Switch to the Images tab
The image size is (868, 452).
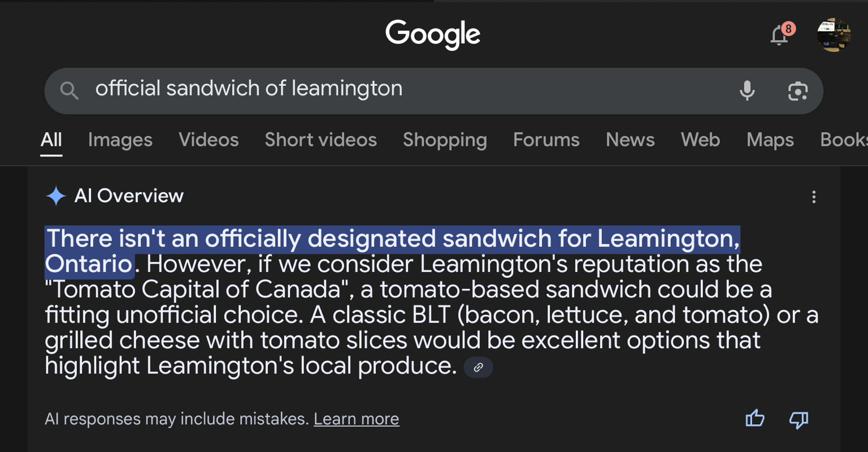120,140
